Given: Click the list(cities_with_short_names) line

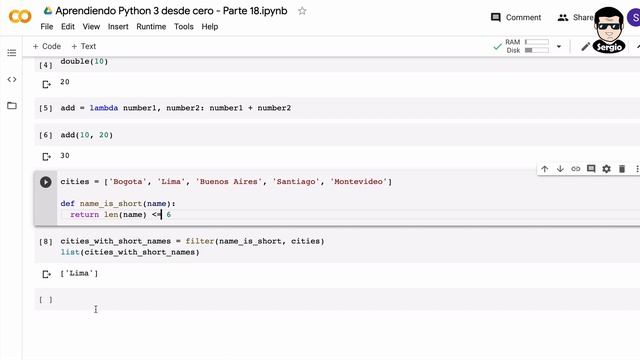Looking at the screenshot, I should (x=130, y=252).
